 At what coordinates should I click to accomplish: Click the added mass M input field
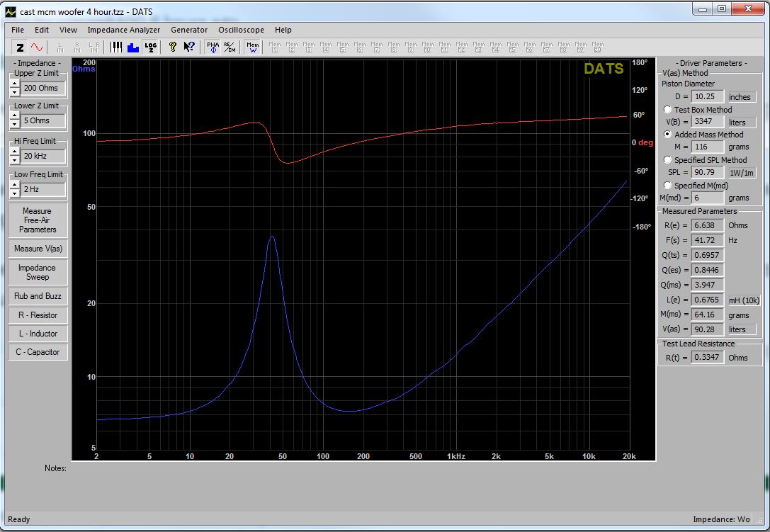click(x=708, y=147)
